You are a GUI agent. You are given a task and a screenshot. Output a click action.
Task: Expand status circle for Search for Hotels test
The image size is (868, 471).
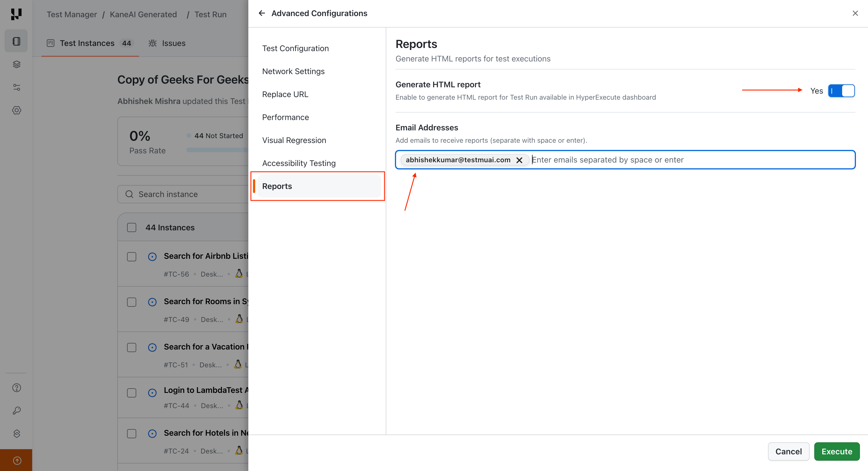[152, 434]
